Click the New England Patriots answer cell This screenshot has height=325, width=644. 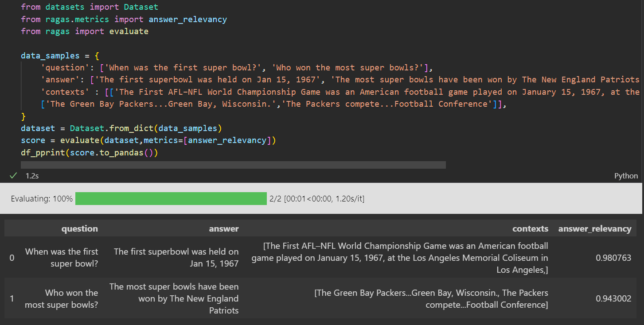pyautogui.click(x=174, y=298)
